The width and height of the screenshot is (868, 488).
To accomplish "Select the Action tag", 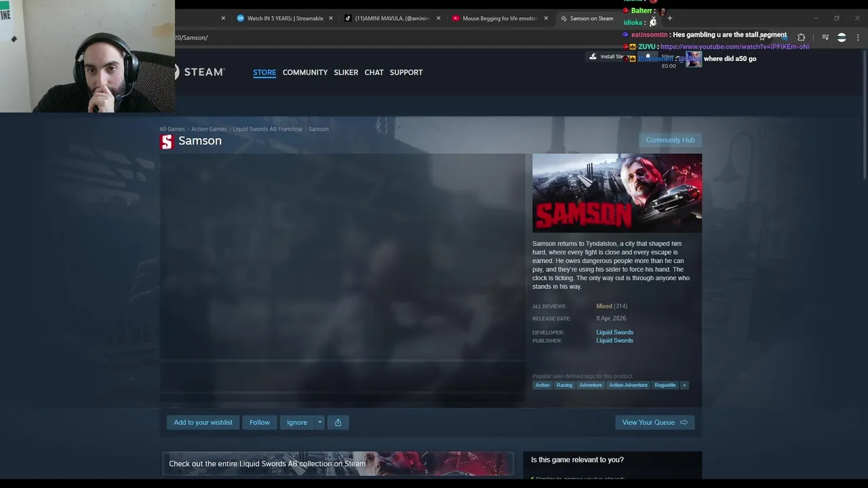I will (x=542, y=385).
